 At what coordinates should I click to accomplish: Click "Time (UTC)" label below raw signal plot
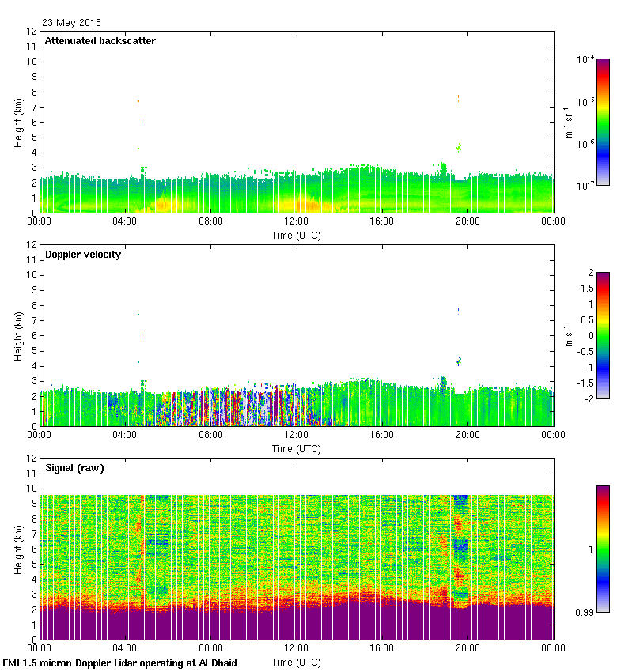[297, 663]
